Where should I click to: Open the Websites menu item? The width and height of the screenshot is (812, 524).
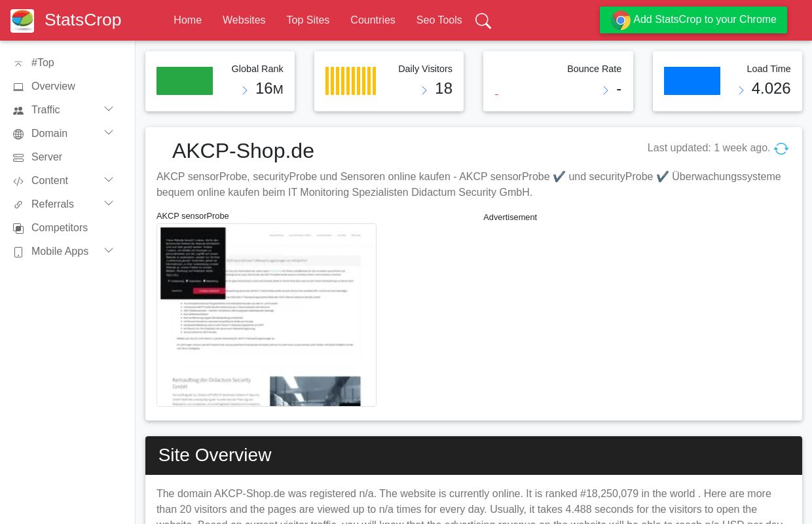pyautogui.click(x=244, y=20)
